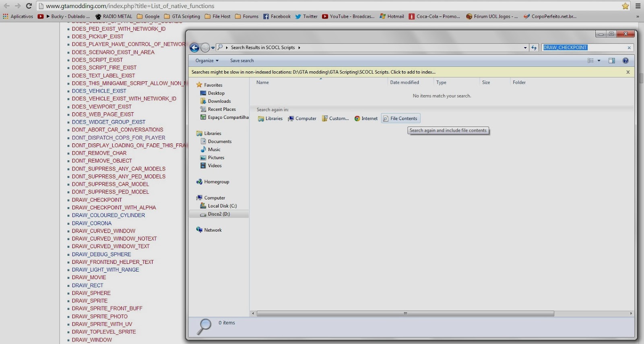The height and width of the screenshot is (344, 644).
Task: Click the DRAW_CHECKPOINT search input field
Action: [x=584, y=48]
